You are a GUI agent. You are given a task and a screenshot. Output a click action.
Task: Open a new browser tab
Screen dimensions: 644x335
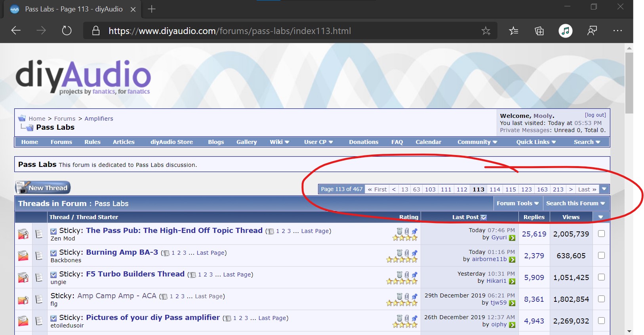tap(152, 9)
